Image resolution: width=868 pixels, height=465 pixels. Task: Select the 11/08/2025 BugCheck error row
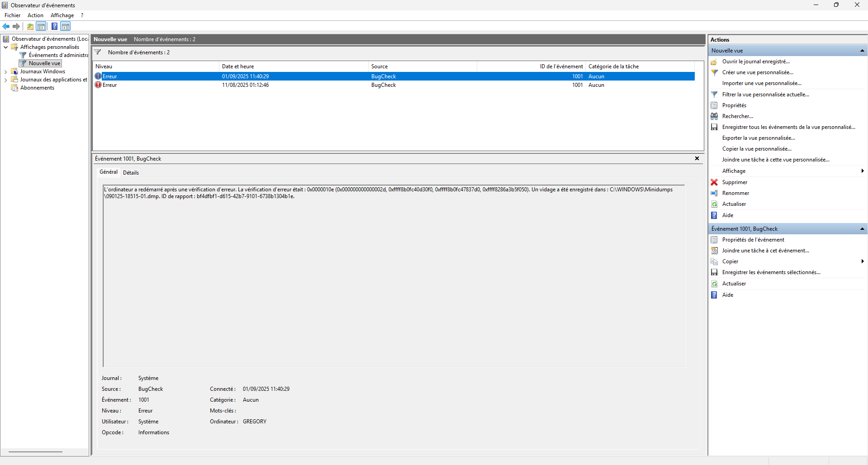click(394, 85)
